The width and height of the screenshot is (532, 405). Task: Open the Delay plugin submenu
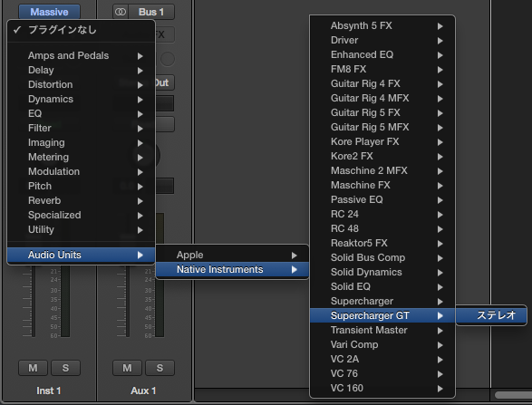click(x=81, y=70)
